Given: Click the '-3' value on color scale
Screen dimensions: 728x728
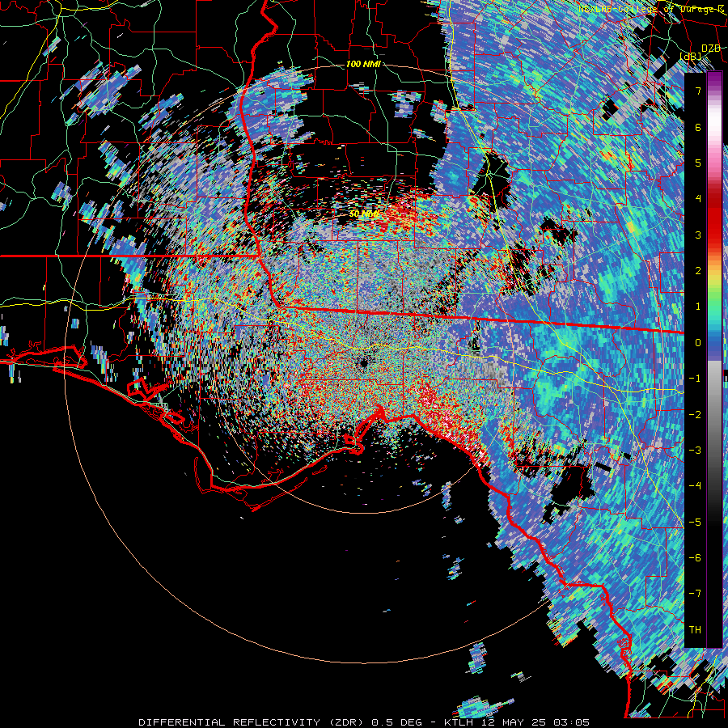Looking at the screenshot, I should (695, 450).
